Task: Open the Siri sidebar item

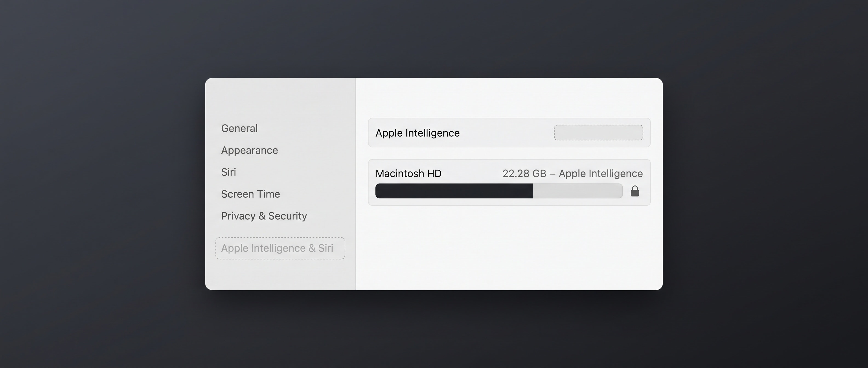Action: pyautogui.click(x=229, y=172)
